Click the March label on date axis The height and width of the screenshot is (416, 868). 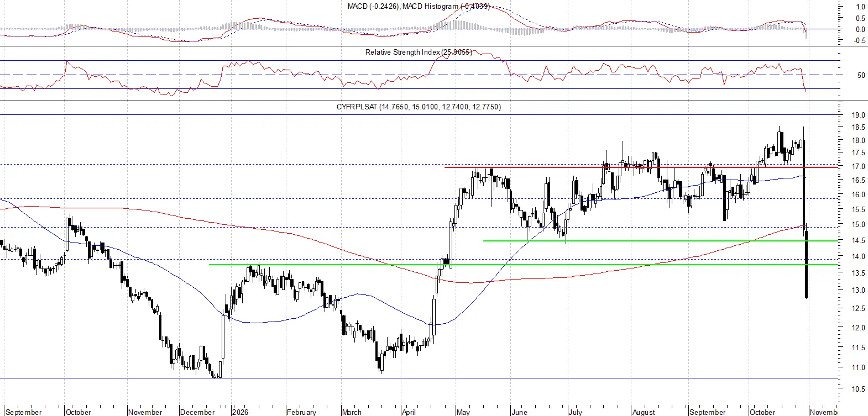pos(352,412)
